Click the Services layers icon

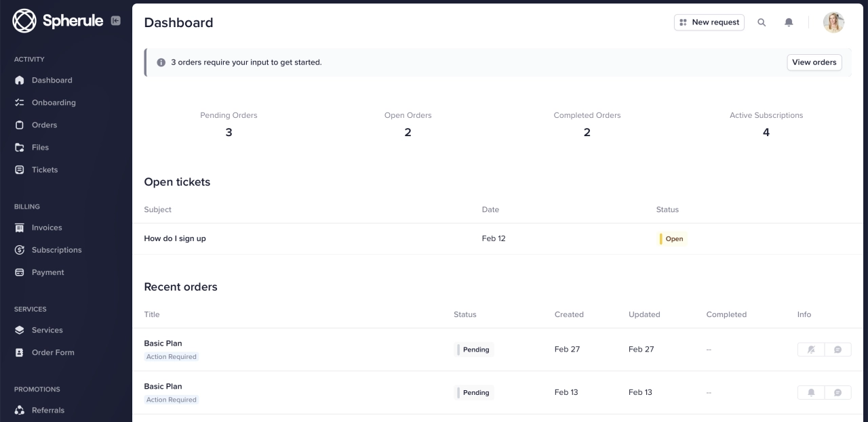click(x=20, y=330)
